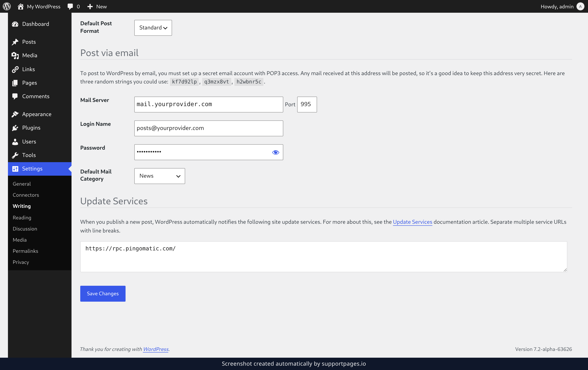The width and height of the screenshot is (588, 370).
Task: Show the password with the eye icon
Action: point(276,152)
